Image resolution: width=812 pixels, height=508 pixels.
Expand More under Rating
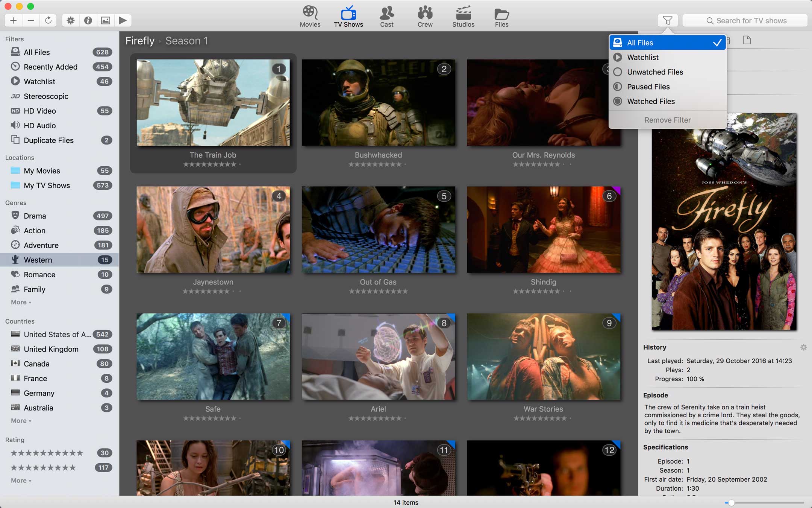coord(21,481)
